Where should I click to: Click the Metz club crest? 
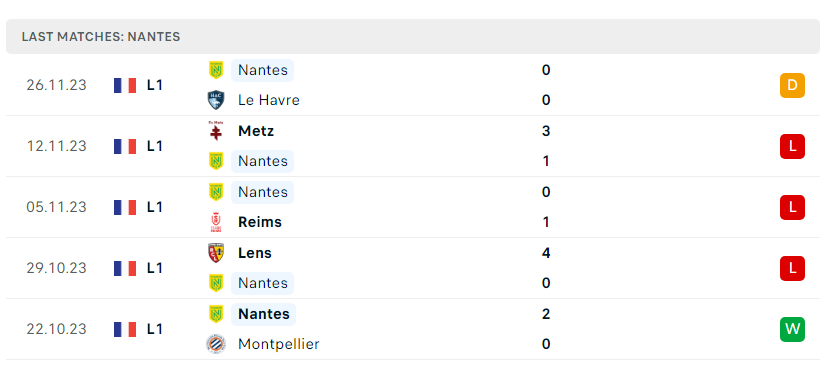216,131
